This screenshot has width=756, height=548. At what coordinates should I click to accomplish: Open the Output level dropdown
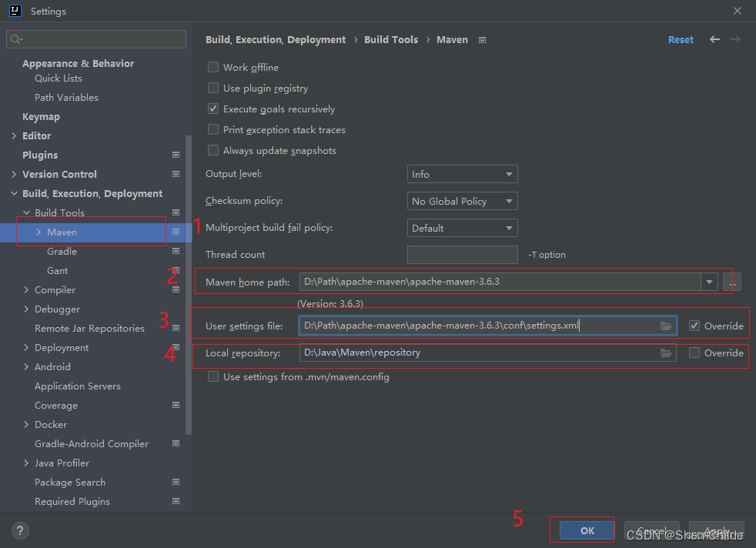pos(463,174)
